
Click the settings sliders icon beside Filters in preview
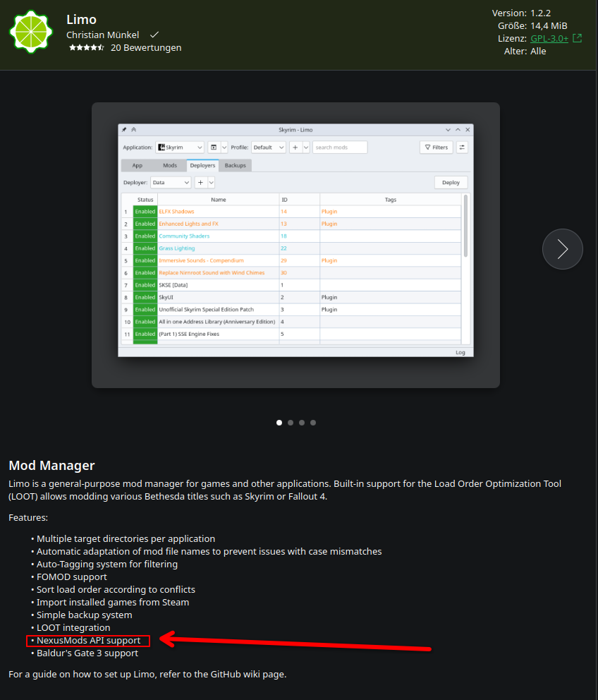coord(462,147)
